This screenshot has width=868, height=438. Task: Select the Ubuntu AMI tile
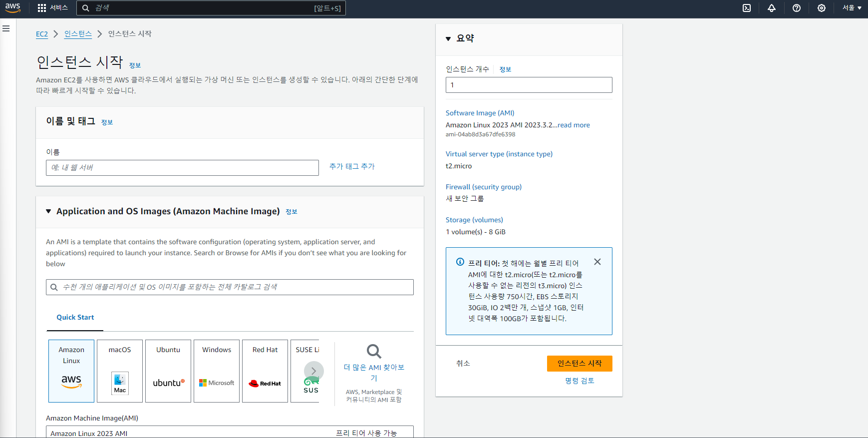click(168, 371)
